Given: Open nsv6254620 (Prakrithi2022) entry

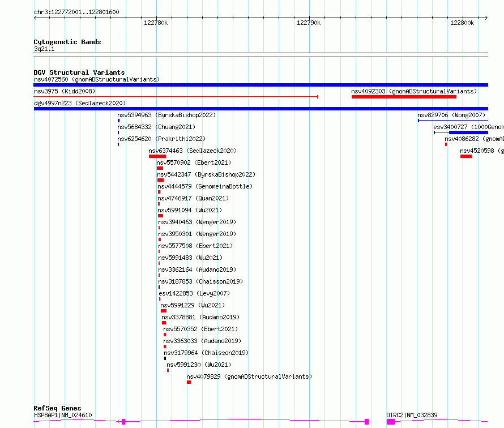Looking at the screenshot, I should 161,139.
